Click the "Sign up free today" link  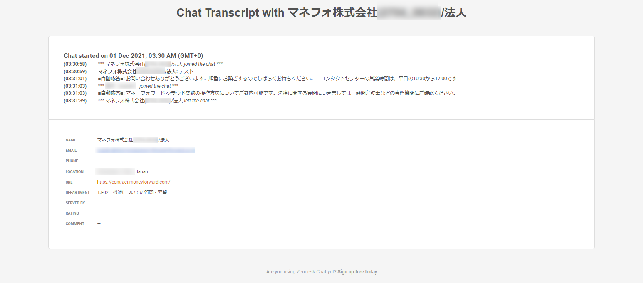click(357, 272)
